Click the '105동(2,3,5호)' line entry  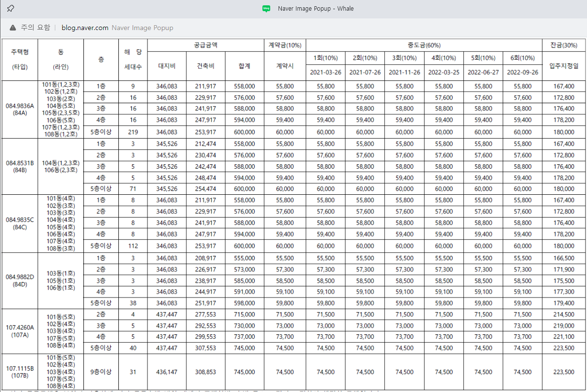[61, 113]
